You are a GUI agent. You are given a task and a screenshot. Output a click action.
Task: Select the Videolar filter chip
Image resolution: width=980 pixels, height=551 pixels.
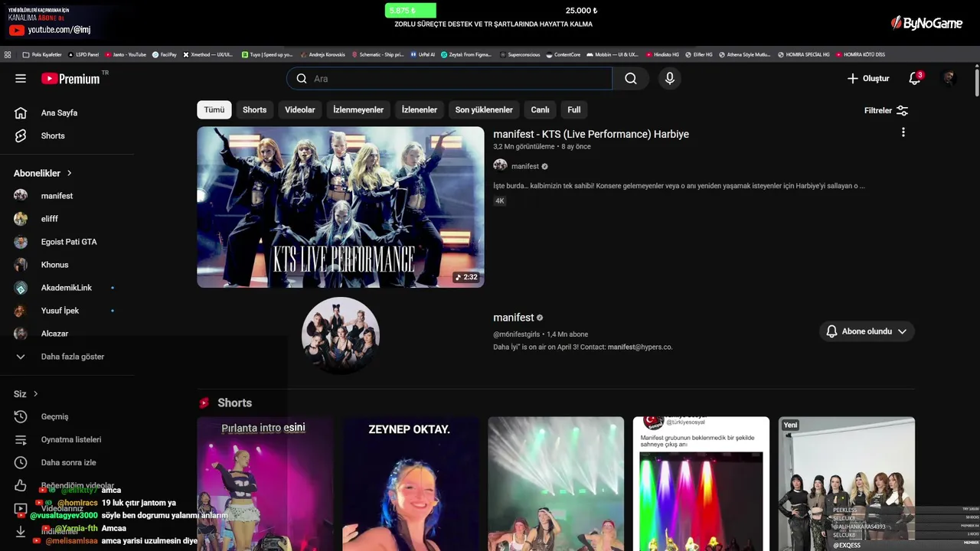(299, 110)
